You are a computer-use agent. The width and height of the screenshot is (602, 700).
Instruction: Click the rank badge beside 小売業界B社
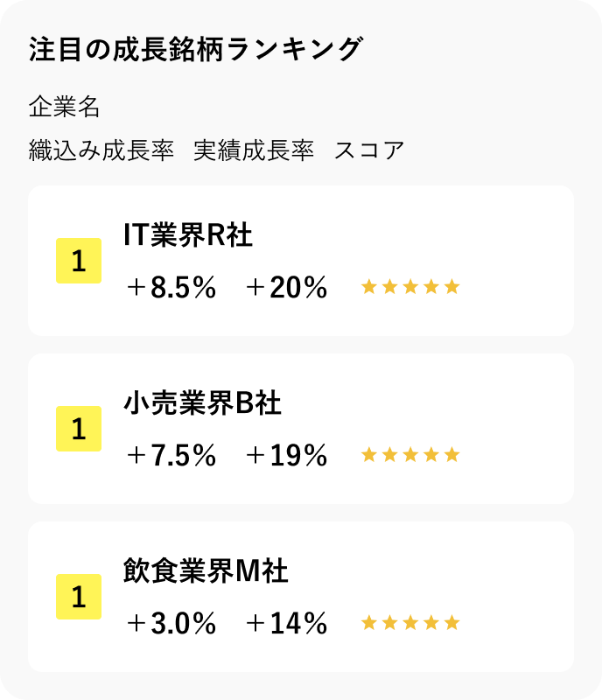coord(79,429)
